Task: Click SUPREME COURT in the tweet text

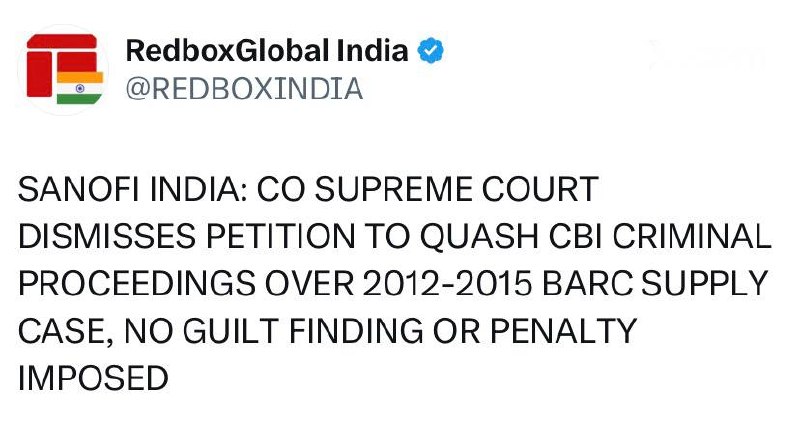Action: point(456,189)
